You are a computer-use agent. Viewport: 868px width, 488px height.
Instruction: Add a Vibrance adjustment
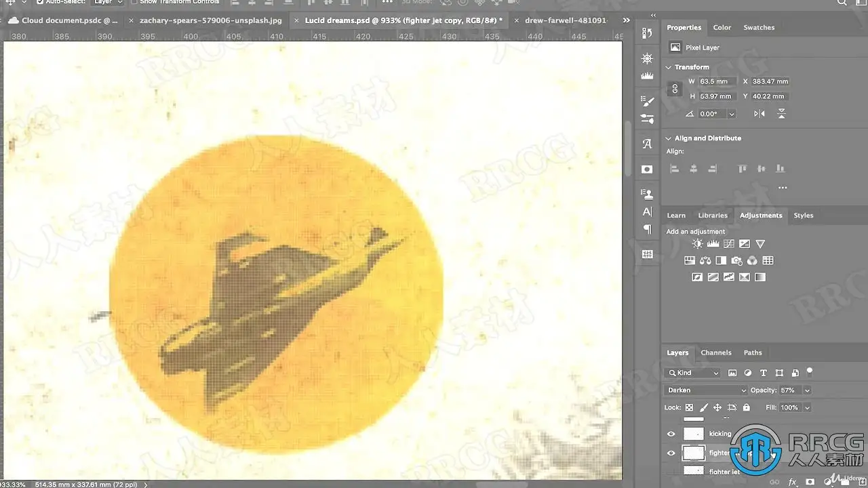point(760,244)
